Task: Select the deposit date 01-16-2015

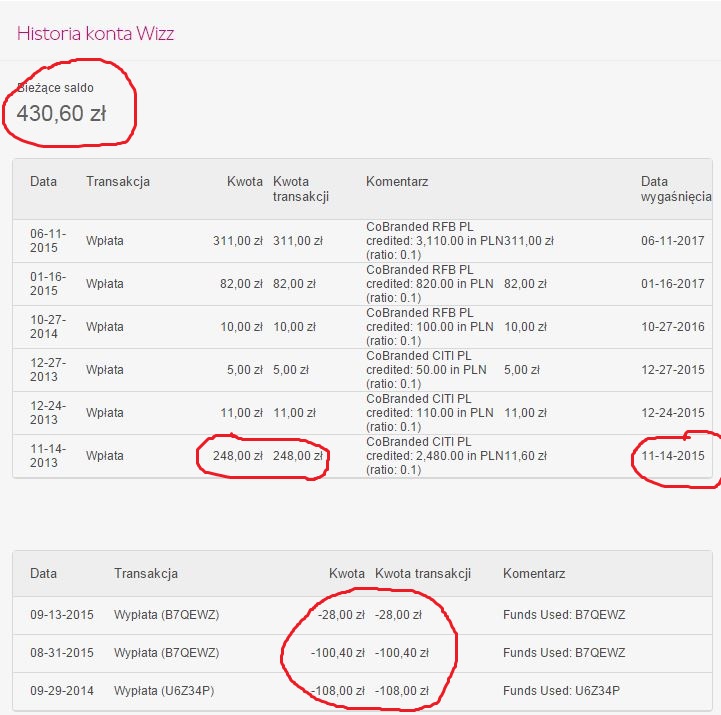Action: (x=48, y=284)
